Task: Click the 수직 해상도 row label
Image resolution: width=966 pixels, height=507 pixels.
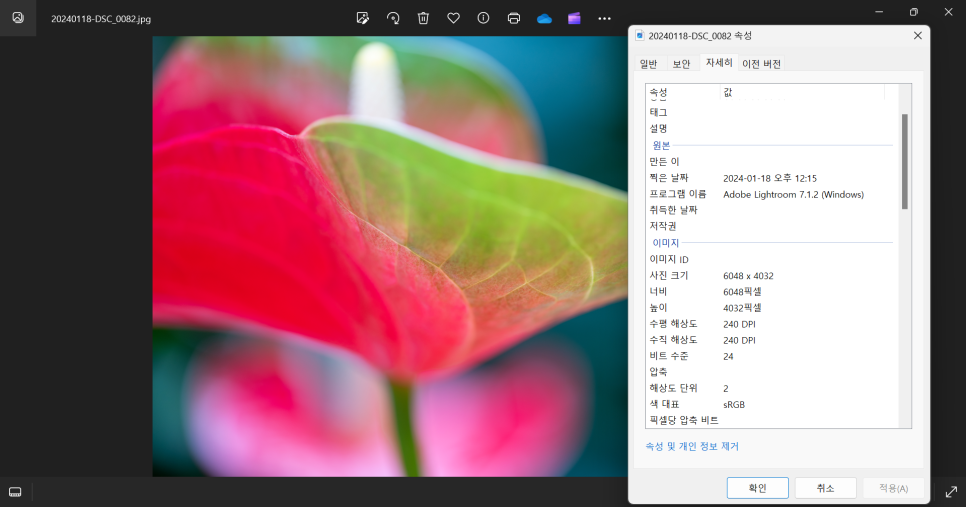Action: point(673,339)
